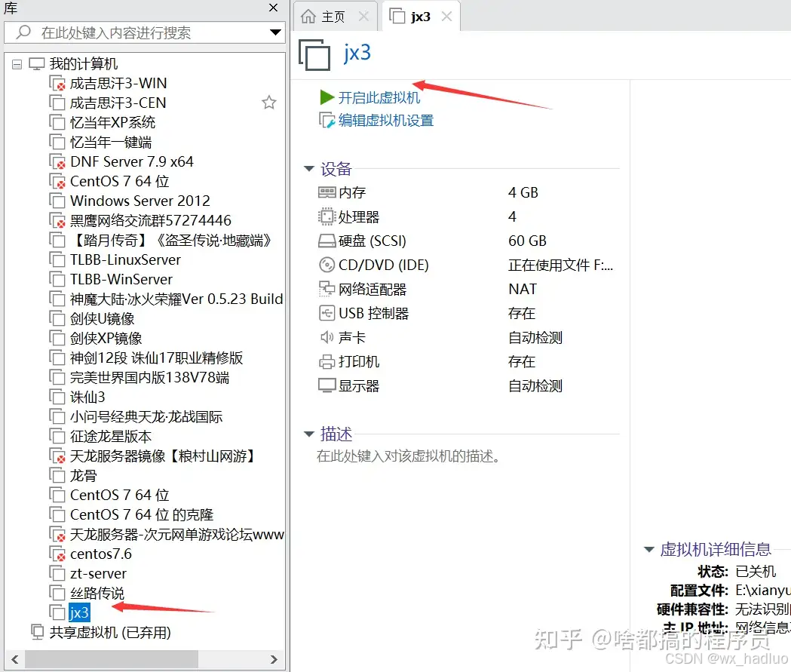The image size is (791, 672).
Task: Click the hard disk value 60 GB
Action: tap(527, 241)
